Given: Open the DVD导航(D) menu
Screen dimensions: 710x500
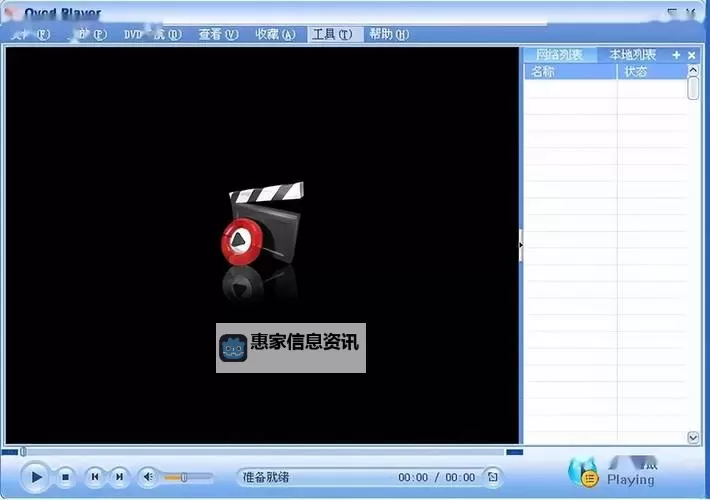Looking at the screenshot, I should pos(153,34).
